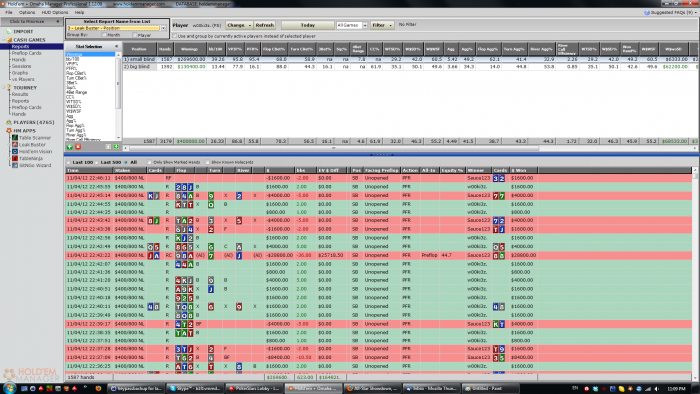Click the HM Apps gear icon
The width and height of the screenshot is (700, 394).
point(8,131)
